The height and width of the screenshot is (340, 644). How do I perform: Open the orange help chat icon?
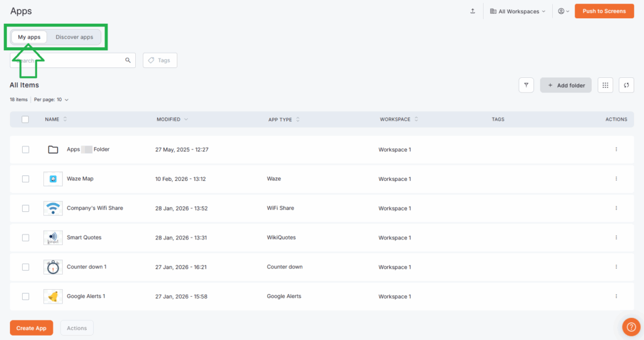tap(631, 327)
